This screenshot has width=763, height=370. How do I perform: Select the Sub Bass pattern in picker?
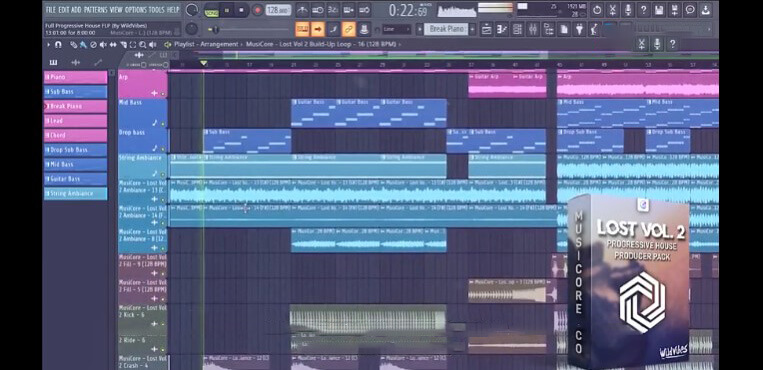[75, 92]
